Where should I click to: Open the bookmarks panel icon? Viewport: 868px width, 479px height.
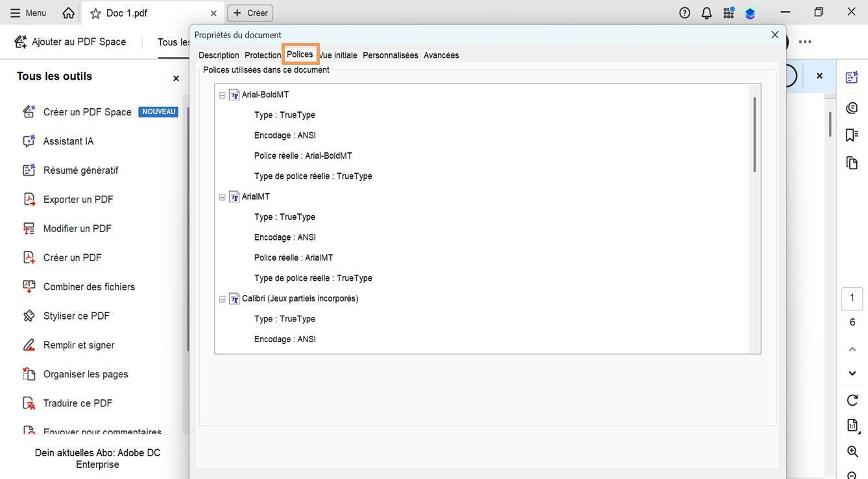point(852,135)
